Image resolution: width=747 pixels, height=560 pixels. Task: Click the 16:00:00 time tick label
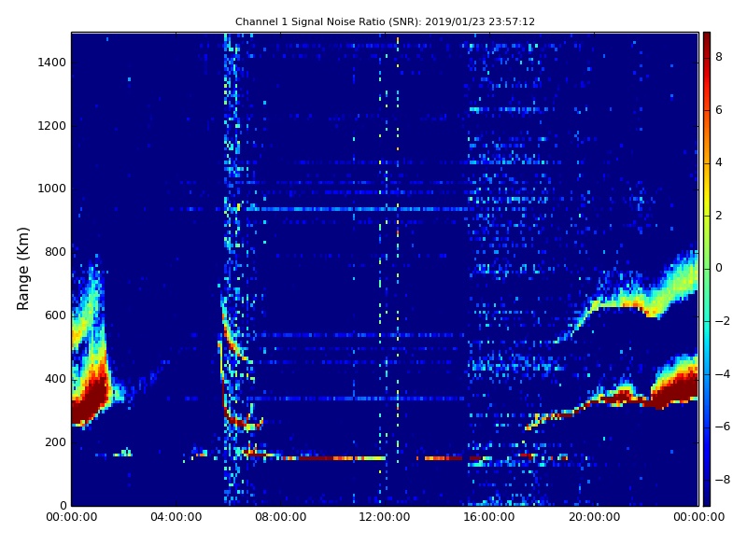click(x=489, y=517)
